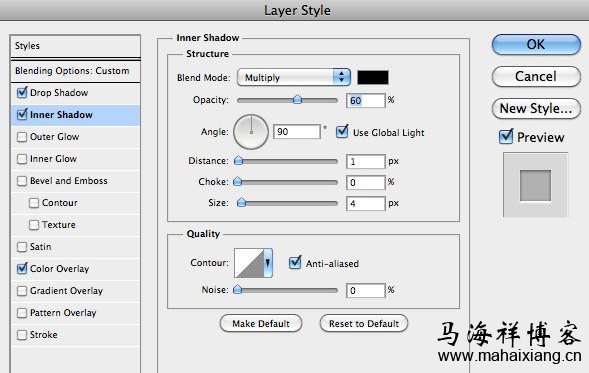Check the Contour sub-option checkbox

pos(34,203)
